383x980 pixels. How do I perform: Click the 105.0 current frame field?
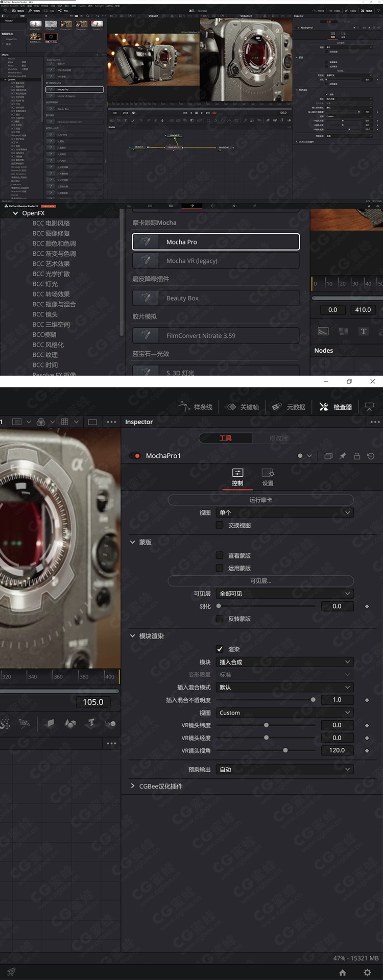pos(93,702)
